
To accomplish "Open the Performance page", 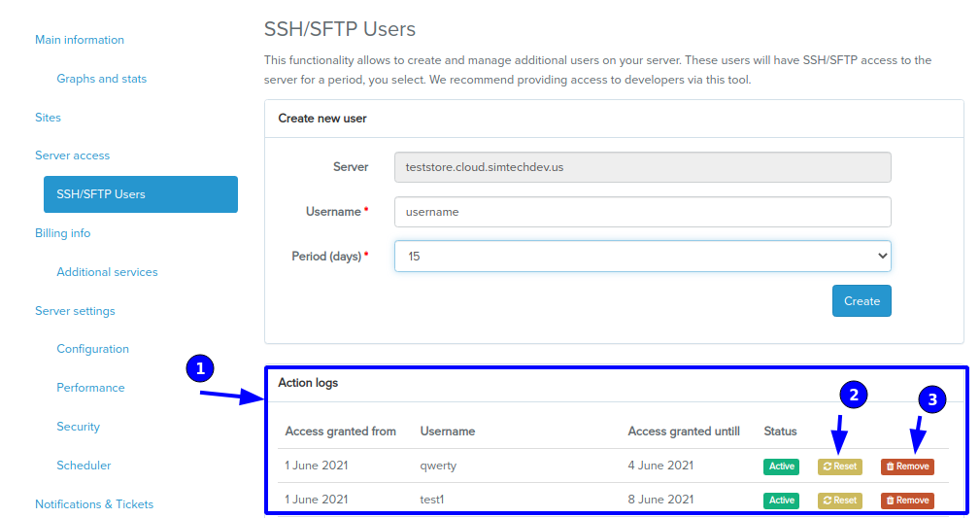I will coord(90,388).
